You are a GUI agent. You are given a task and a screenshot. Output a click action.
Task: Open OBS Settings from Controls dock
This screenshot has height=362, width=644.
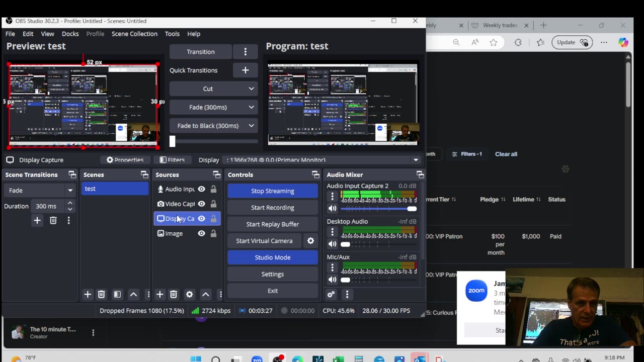pos(273,274)
